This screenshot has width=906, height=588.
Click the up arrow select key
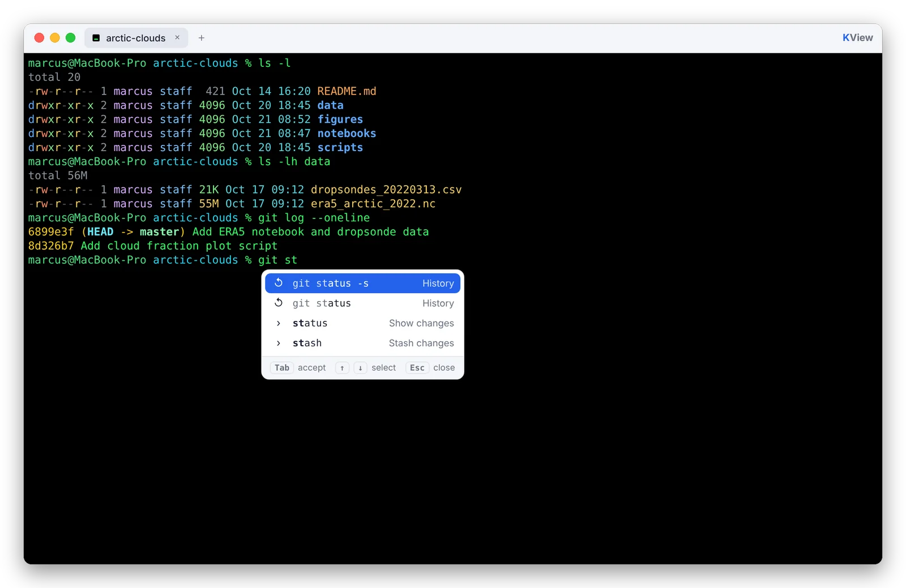342,368
